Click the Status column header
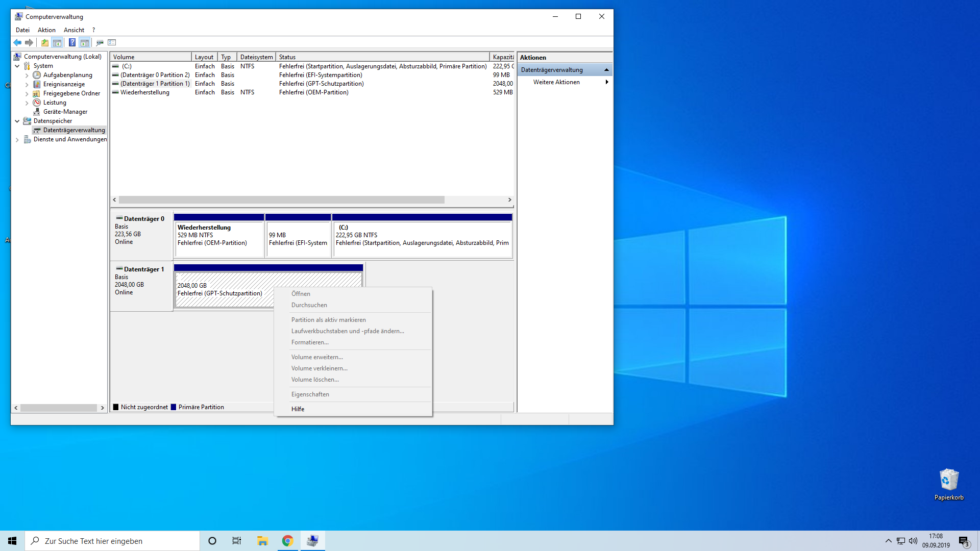The width and height of the screenshot is (980, 551). click(383, 57)
